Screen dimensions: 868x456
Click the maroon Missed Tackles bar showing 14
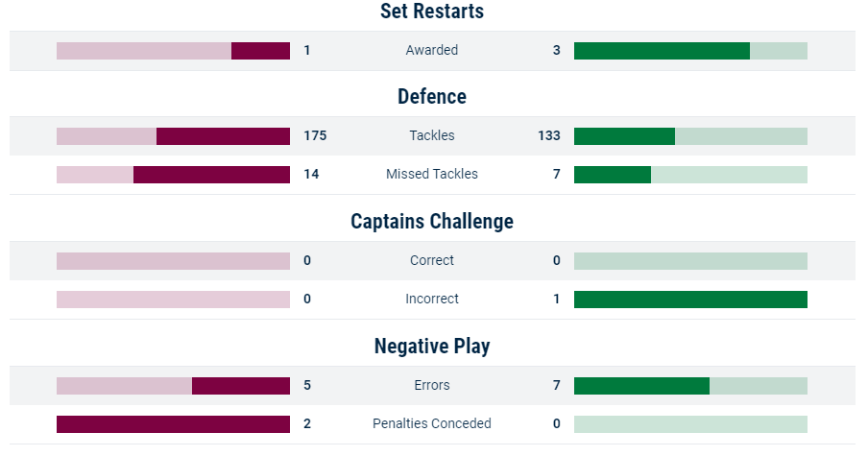click(173, 175)
